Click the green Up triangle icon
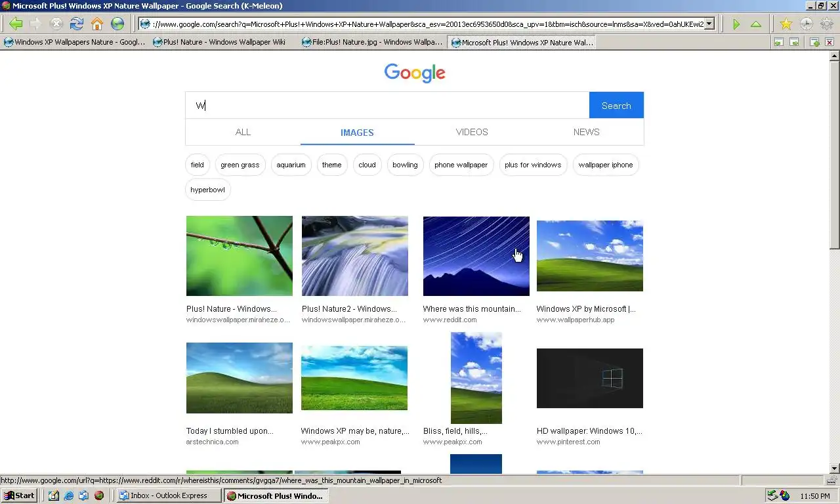The image size is (840, 504). (x=756, y=24)
